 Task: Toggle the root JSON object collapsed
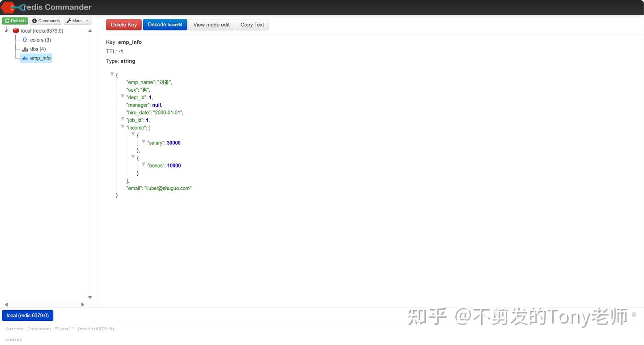click(112, 74)
